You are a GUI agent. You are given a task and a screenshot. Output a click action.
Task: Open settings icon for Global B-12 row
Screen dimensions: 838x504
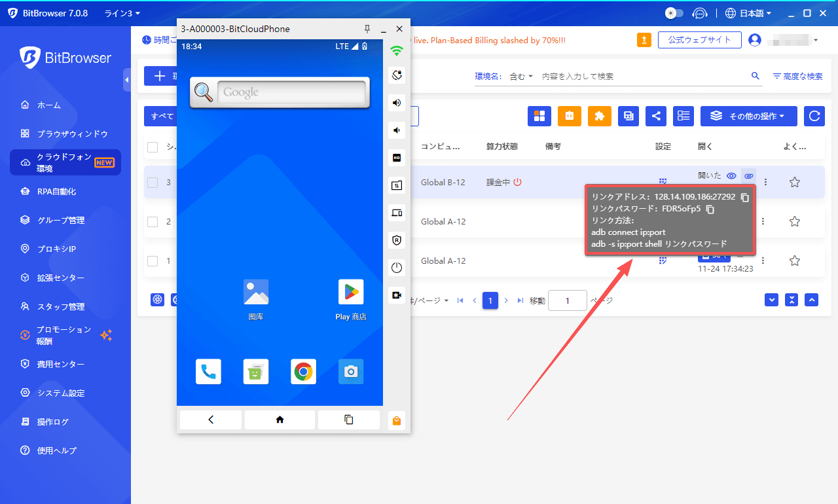click(663, 182)
